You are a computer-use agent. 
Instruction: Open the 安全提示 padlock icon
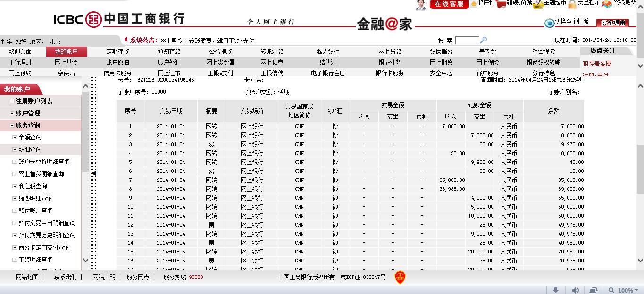tap(572, 4)
